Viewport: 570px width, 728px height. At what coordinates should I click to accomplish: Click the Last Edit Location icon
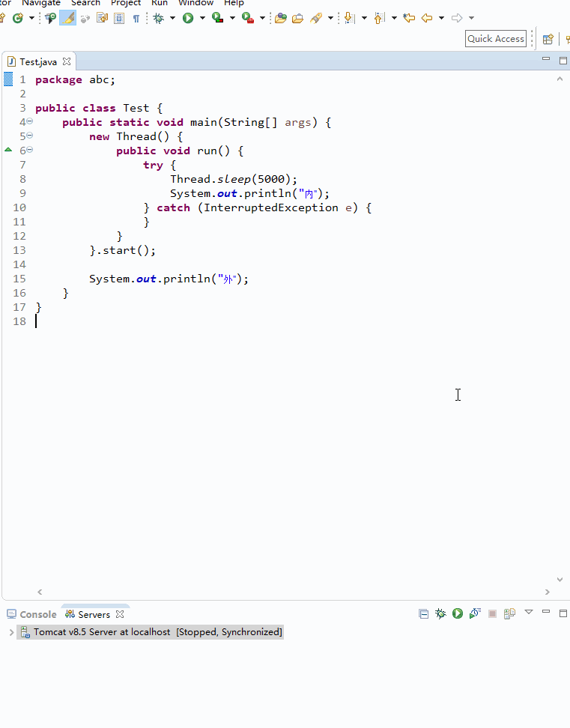pos(409,18)
